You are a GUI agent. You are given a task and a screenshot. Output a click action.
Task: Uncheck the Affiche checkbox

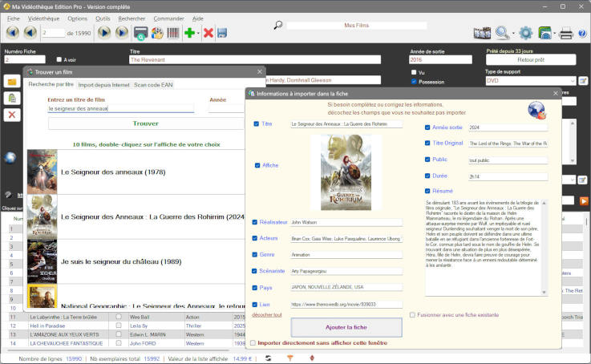[x=257, y=165]
